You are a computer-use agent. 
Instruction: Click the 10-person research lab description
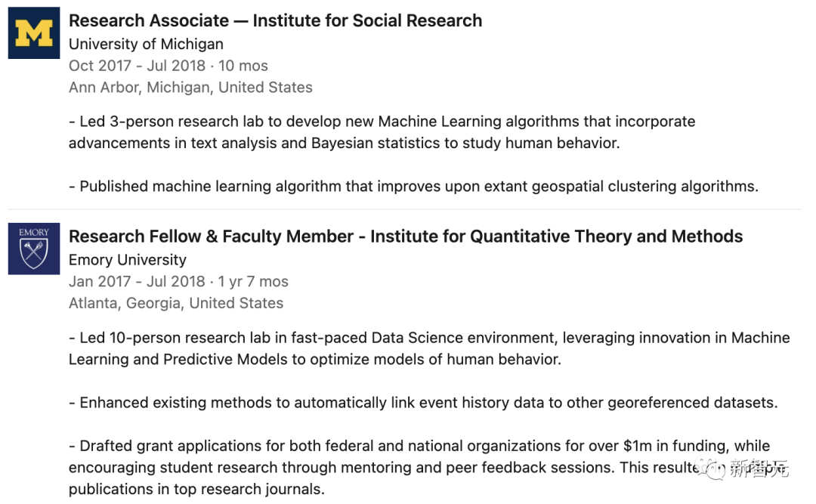pos(428,338)
